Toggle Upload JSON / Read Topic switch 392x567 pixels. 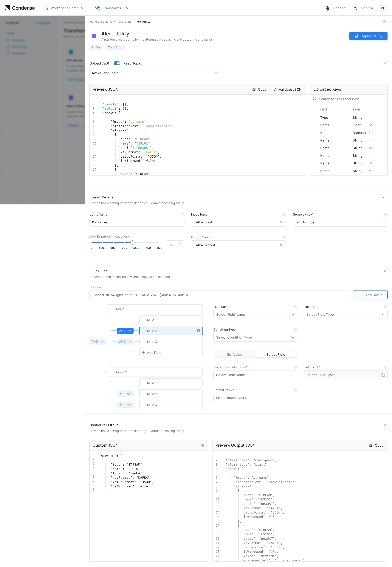tap(117, 63)
